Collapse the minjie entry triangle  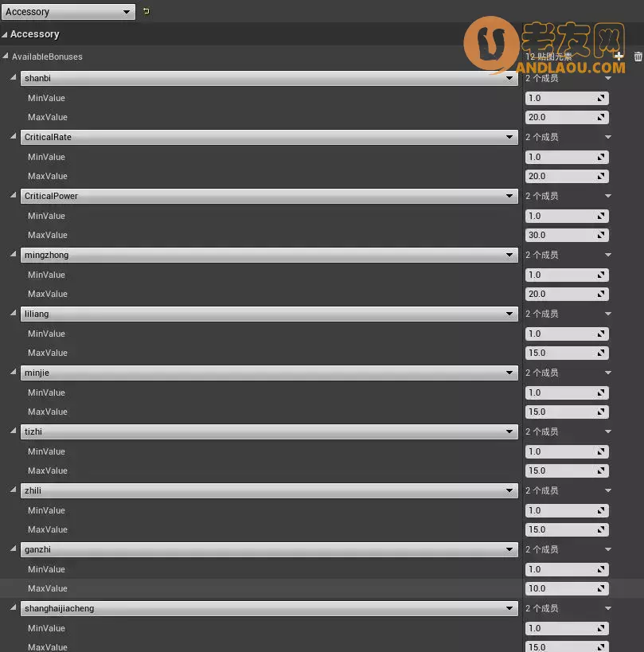click(x=14, y=373)
